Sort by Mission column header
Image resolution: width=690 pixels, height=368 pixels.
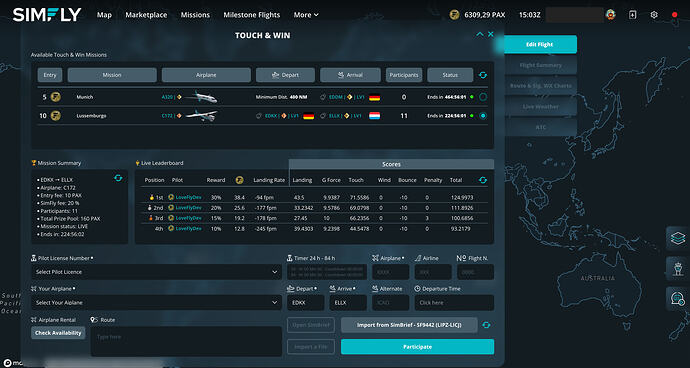(x=112, y=75)
